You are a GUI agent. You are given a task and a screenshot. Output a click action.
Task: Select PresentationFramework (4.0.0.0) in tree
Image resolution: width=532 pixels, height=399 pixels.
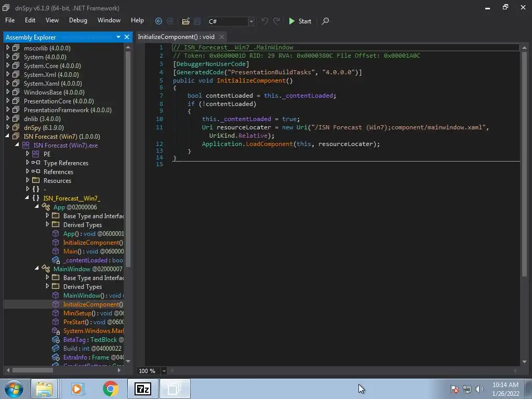(x=68, y=110)
